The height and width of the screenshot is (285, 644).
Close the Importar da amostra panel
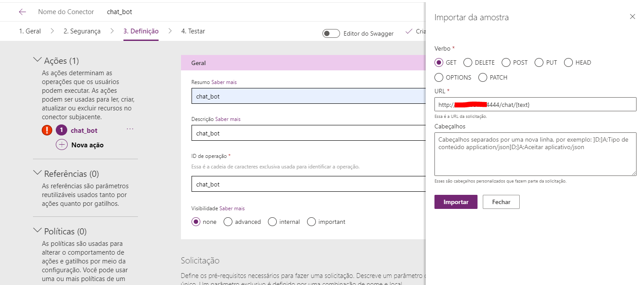(x=632, y=16)
